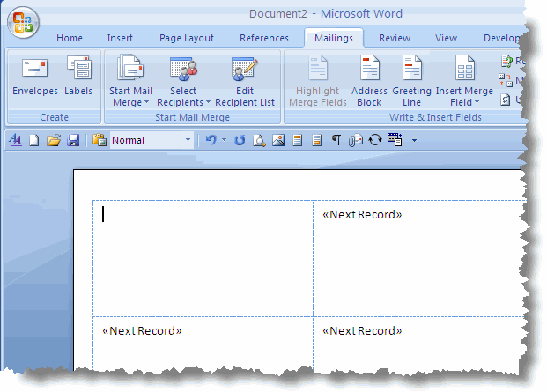This screenshot has height=392, width=547.
Task: Create a new blank document icon
Action: tap(33, 140)
